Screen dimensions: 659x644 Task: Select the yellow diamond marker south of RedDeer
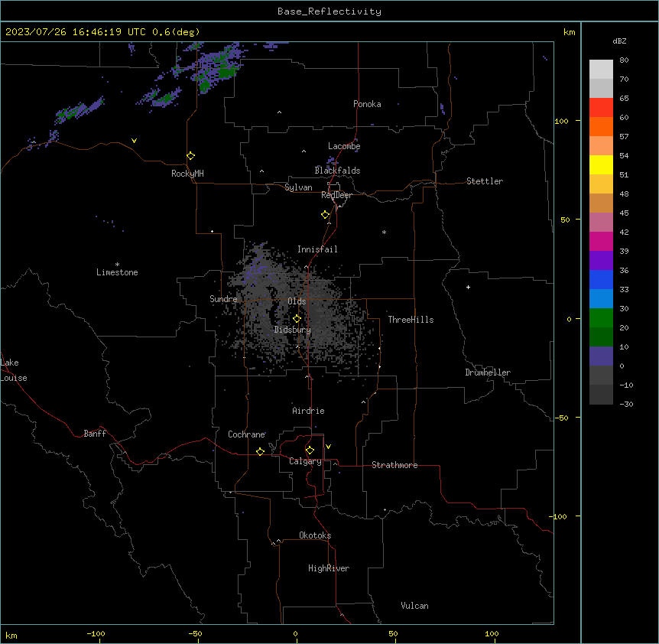(x=325, y=215)
